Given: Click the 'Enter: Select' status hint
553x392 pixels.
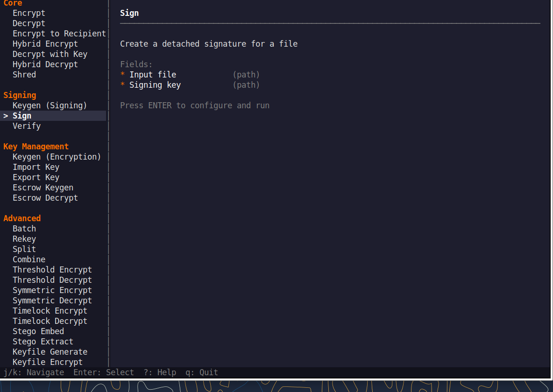Looking at the screenshot, I should tap(104, 372).
